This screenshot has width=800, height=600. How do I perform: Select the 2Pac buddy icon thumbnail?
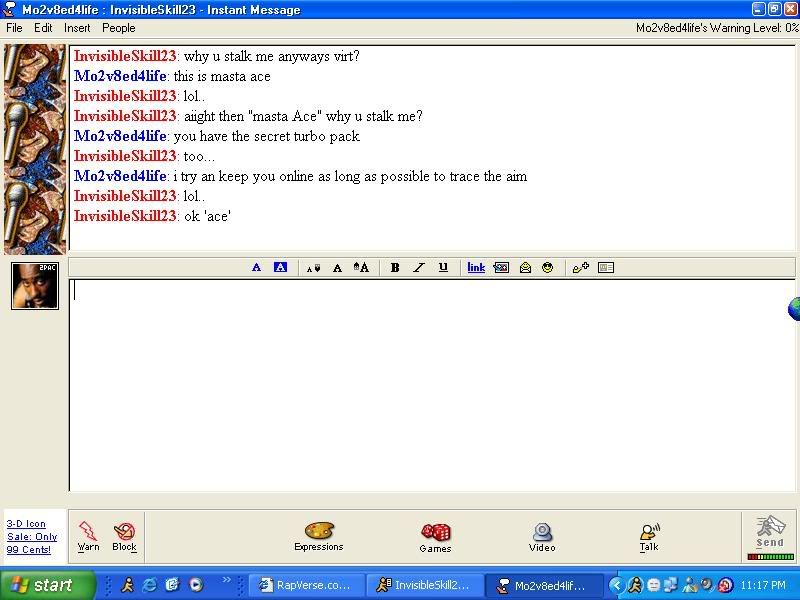click(x=35, y=286)
